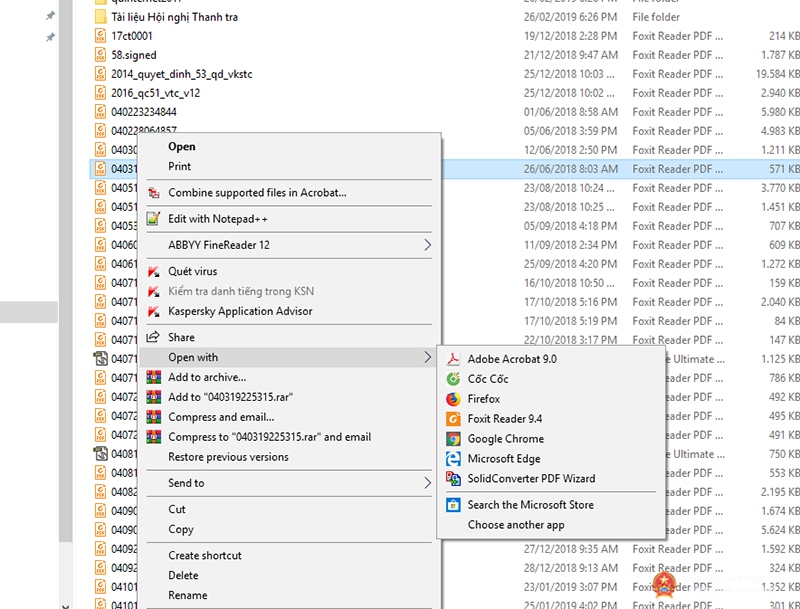The image size is (800, 609).
Task: Choose Cut in the context menu
Action: point(289,510)
